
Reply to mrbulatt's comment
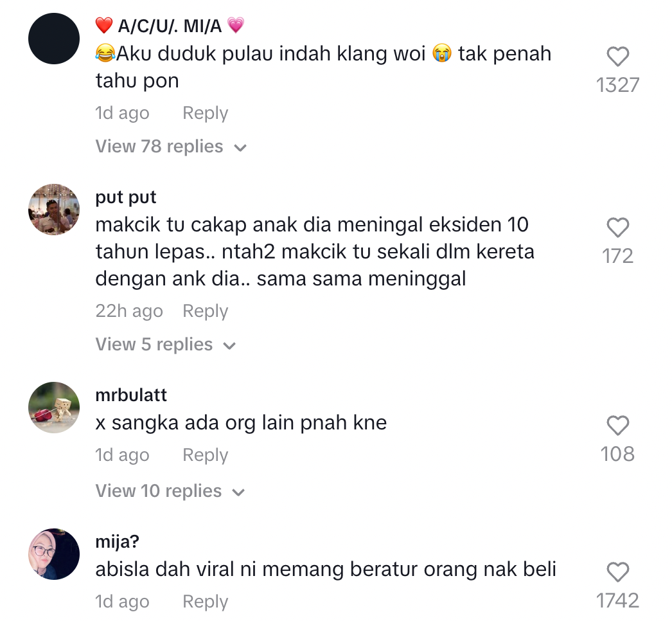click(206, 455)
